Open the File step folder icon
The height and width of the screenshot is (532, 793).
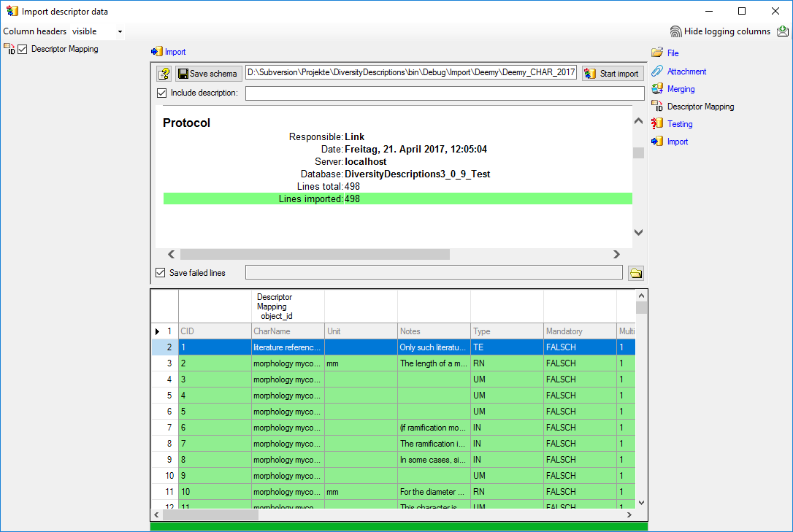[657, 53]
